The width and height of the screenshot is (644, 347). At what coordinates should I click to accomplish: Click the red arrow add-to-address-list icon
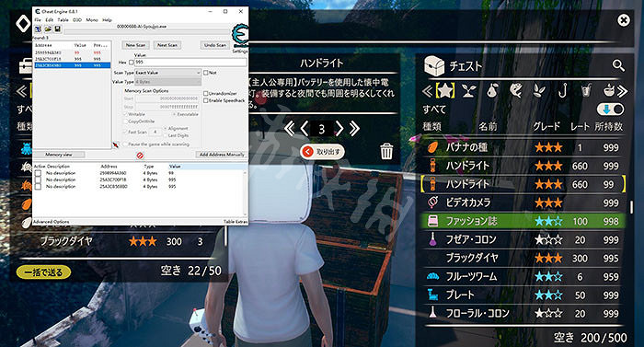click(116, 145)
